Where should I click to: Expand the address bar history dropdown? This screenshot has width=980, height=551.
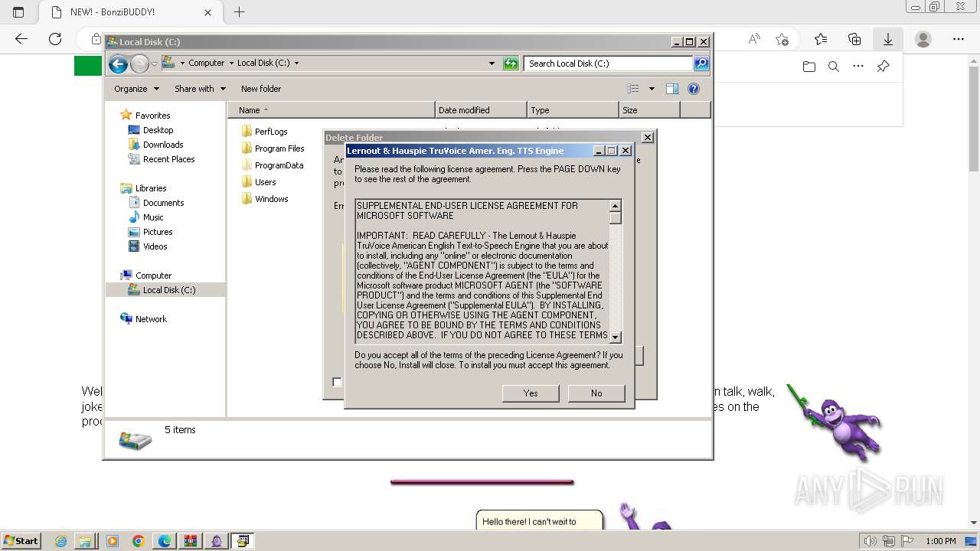coord(492,64)
